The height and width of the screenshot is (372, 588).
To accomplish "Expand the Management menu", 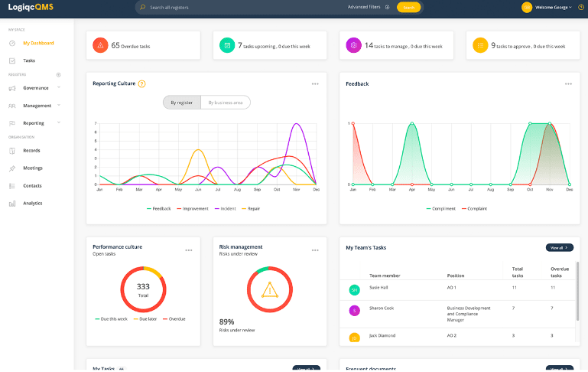I will 37,106.
